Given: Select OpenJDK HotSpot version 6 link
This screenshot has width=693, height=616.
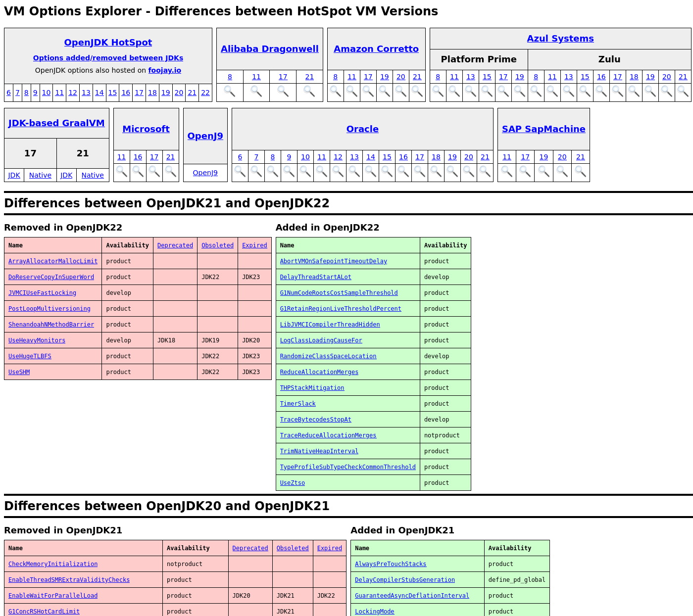Looking at the screenshot, I should point(8,93).
